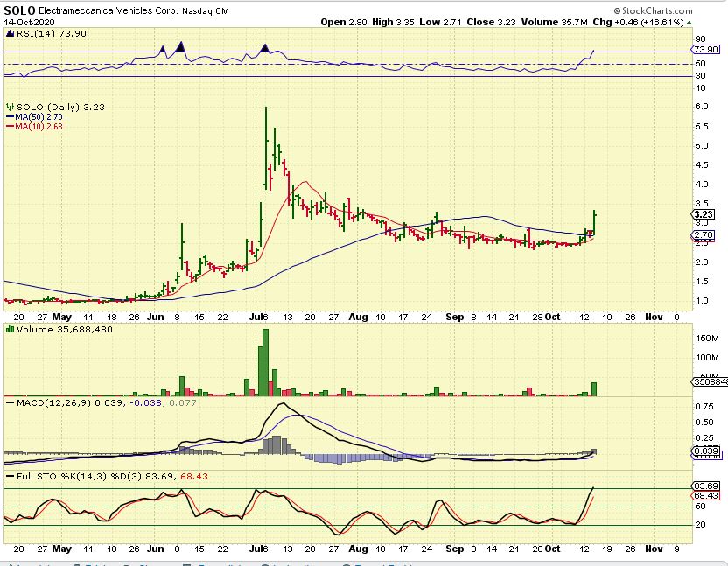The width and height of the screenshot is (728, 566).
Task: Click the 73.90 RSI value tag on right axis
Action: pyautogui.click(x=705, y=49)
